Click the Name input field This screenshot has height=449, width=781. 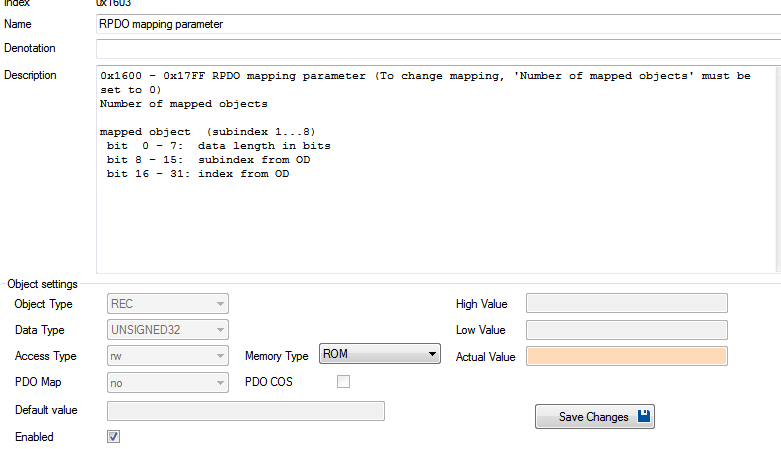tap(438, 24)
